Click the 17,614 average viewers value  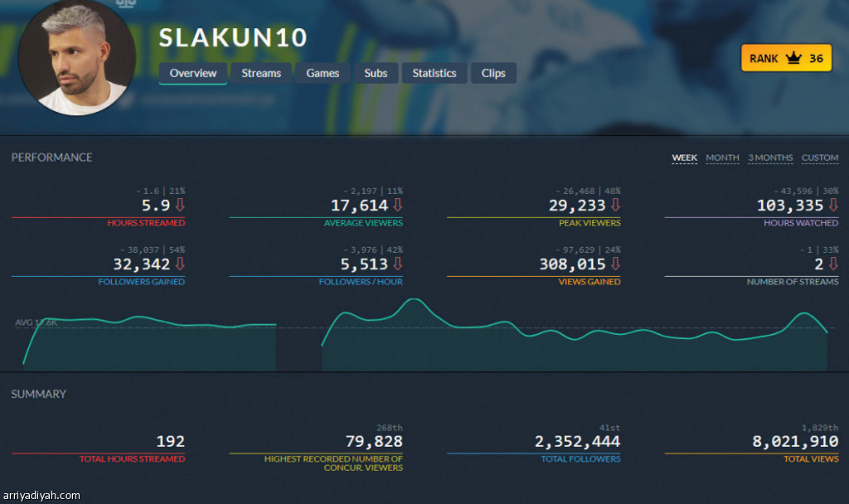[x=360, y=206]
